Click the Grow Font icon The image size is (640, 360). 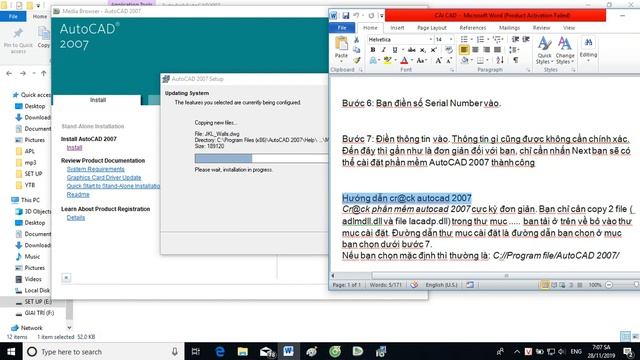pyautogui.click(x=438, y=60)
